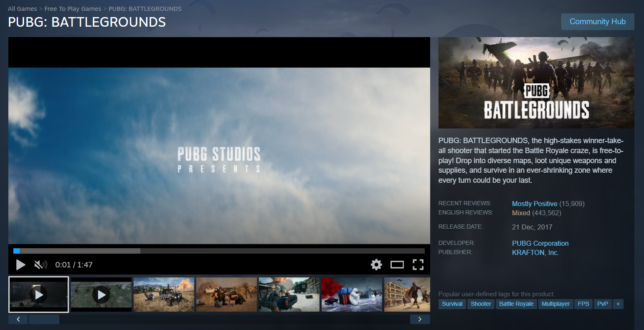View Mostly Positive recent reviews
644x330 pixels.
[535, 204]
